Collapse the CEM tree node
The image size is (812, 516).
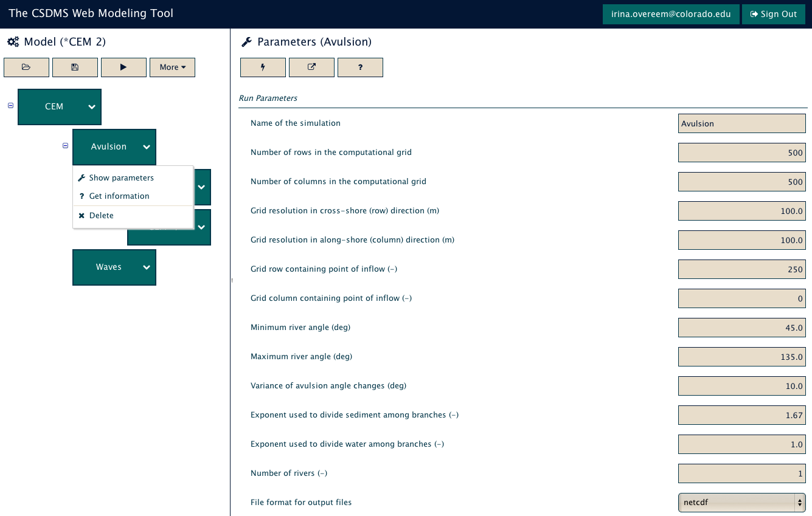coord(10,105)
